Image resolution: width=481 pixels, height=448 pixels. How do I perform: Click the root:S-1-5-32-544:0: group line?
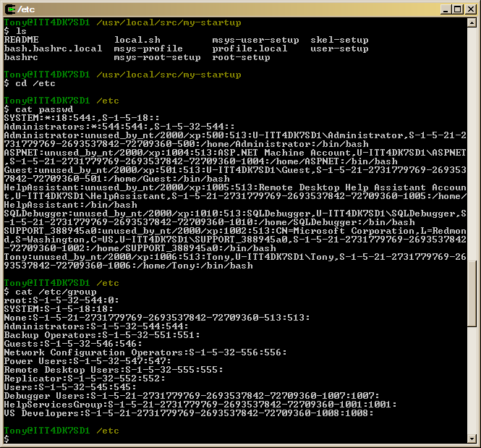coord(61,300)
